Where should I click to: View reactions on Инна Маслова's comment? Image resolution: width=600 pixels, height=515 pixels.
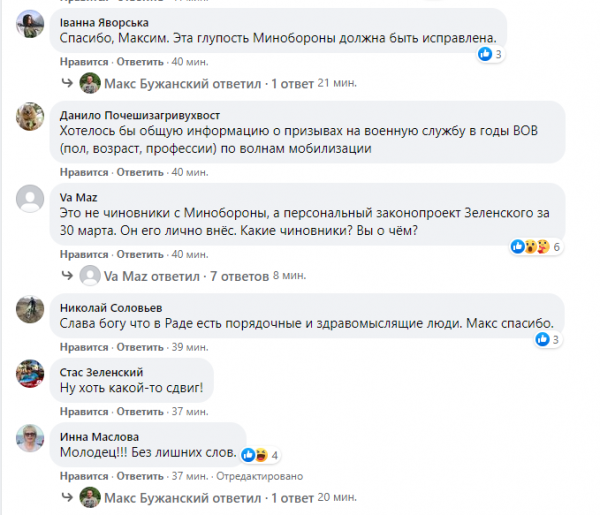click(x=258, y=455)
